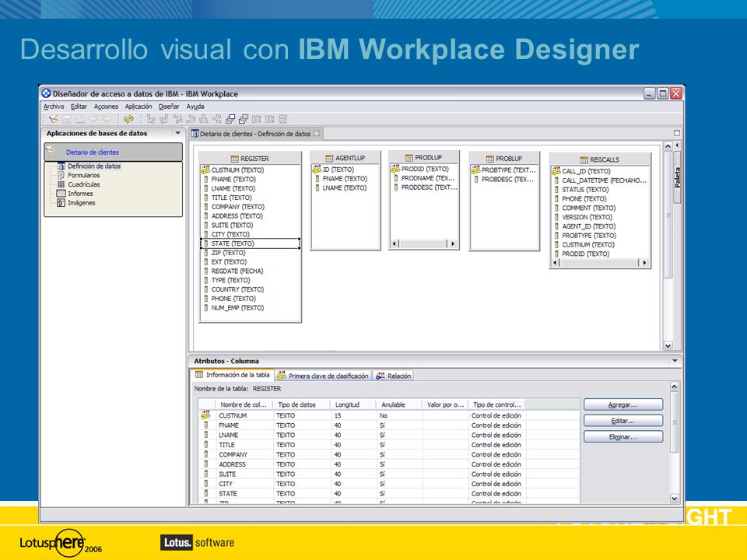Click the Eliminar... button
This screenshot has width=747, height=560.
[623, 437]
